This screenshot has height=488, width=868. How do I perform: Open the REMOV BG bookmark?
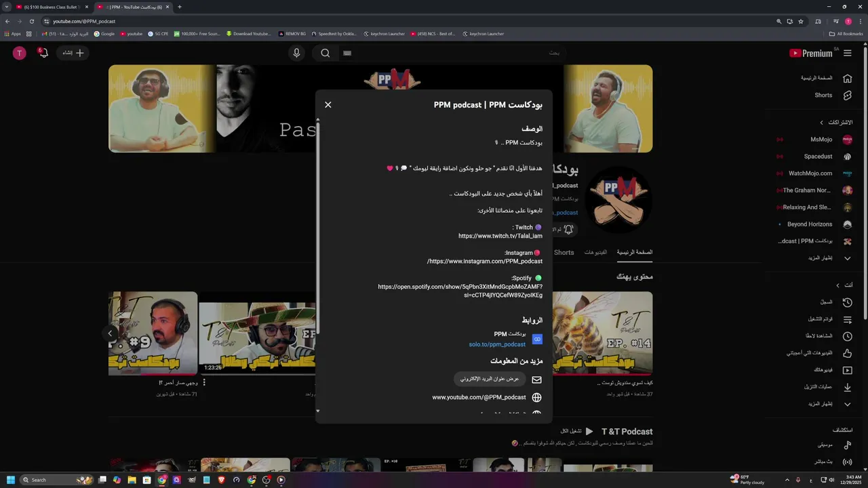292,33
